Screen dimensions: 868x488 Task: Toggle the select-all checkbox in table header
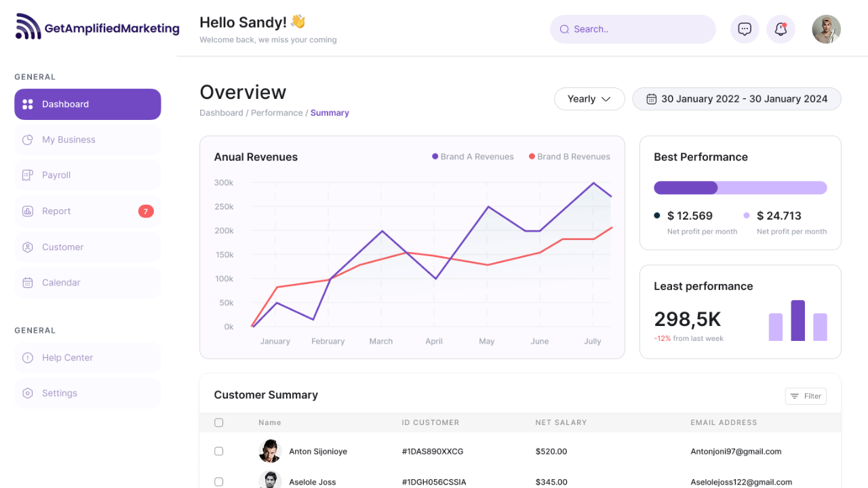[x=218, y=422]
